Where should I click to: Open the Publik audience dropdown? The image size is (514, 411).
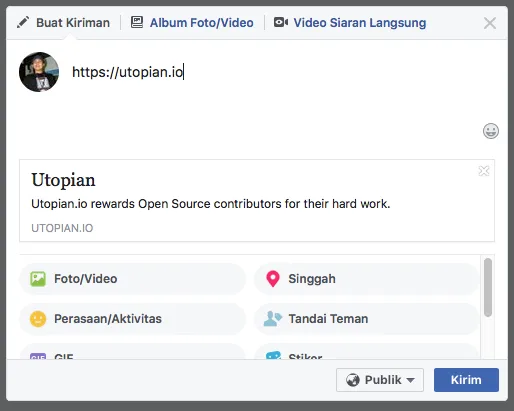coord(380,380)
